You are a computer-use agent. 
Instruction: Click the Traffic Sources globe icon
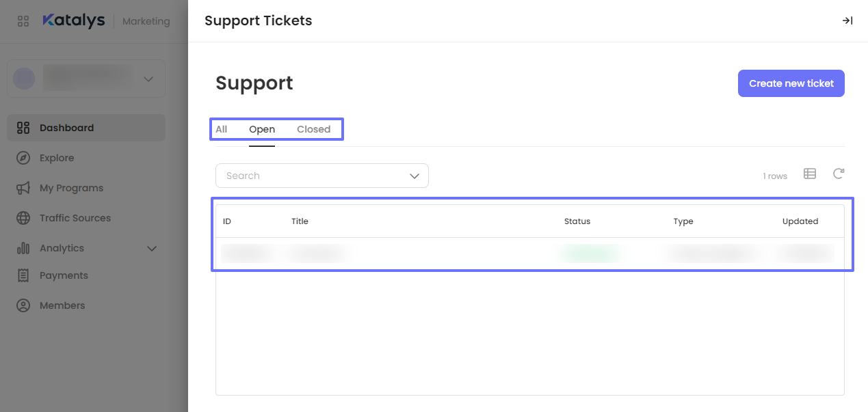point(23,218)
